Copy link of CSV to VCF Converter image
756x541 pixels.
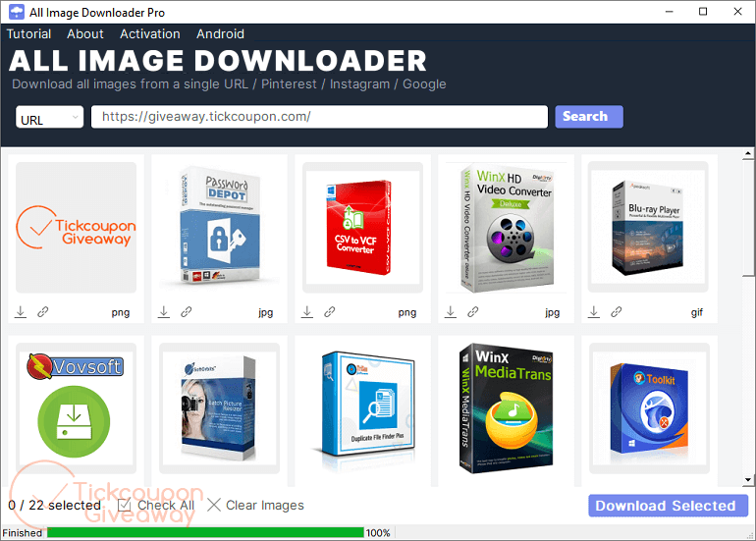[x=329, y=312]
